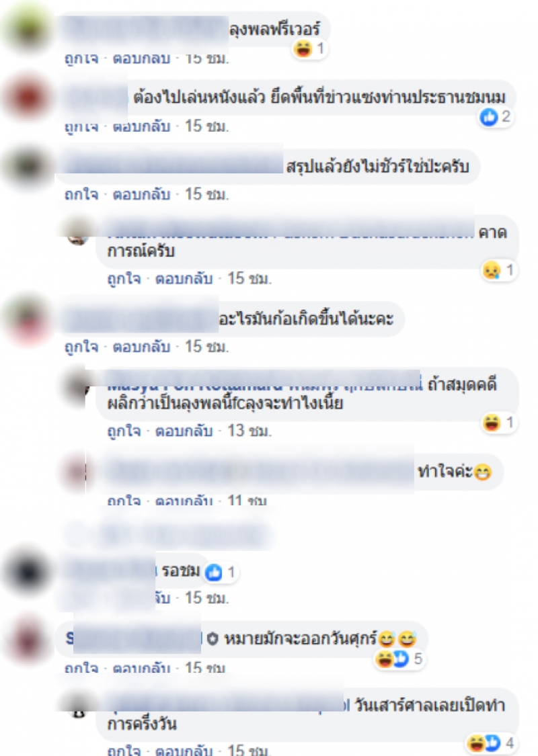Image resolution: width=538 pixels, height=756 pixels.
Task: Open the profile picture beside the ลุงพลฟรีเวอร์ comment
Action: point(27,28)
